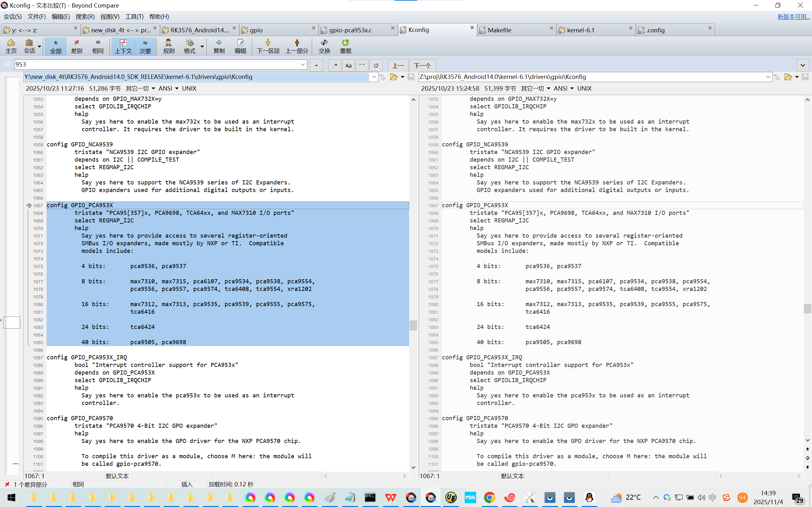Click the 下一个 find next button
This screenshot has width=812, height=507.
[422, 65]
